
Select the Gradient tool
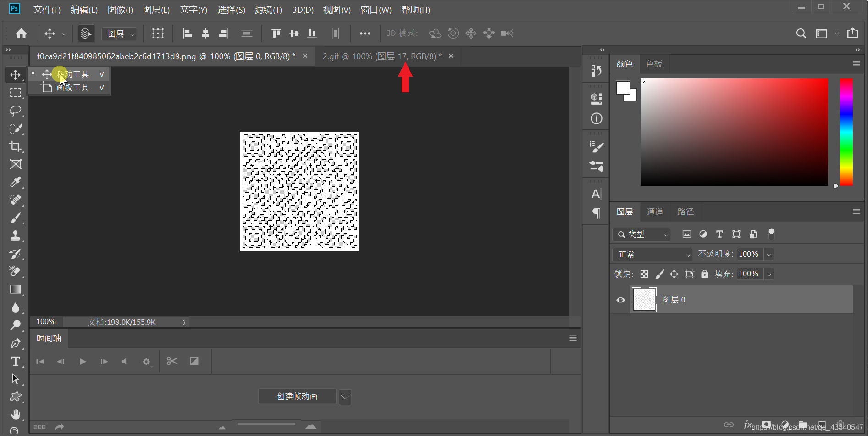(x=16, y=289)
